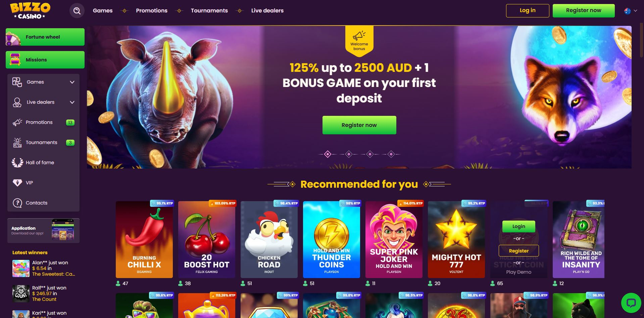Select the first banner carousel indicator
The height and width of the screenshot is (318, 644).
[x=328, y=154]
